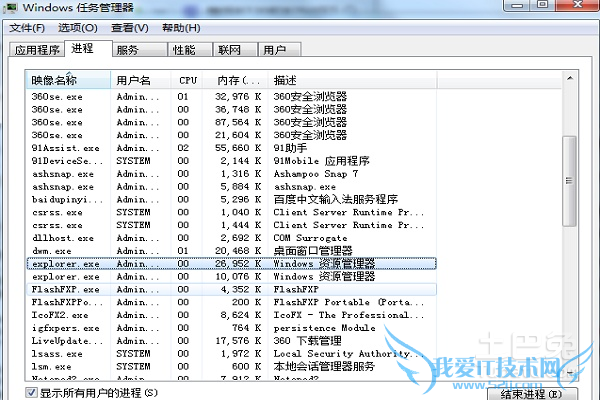Select the FlashFXP.exe process

pos(232,289)
